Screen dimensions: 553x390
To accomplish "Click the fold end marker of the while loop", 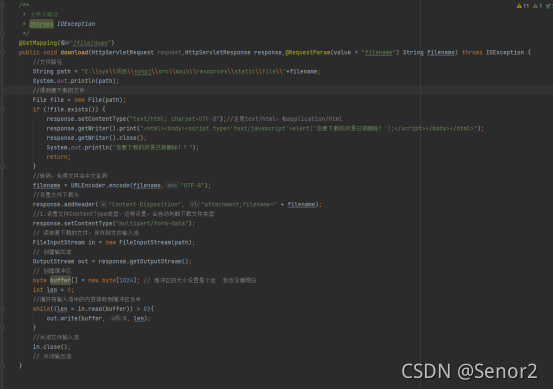I will [x=3, y=328].
